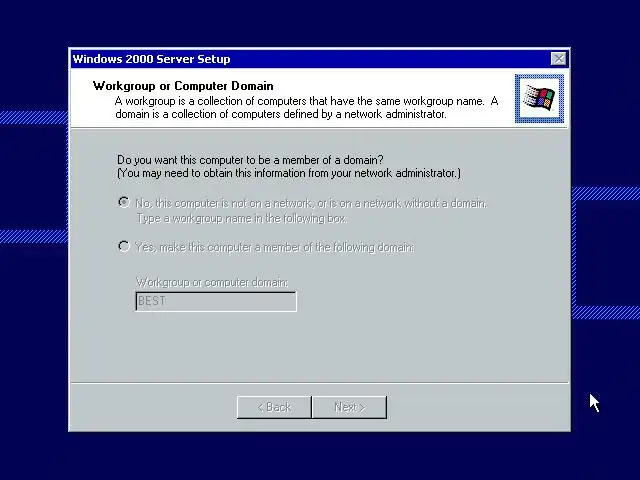Click the 'Workgroup or computer domain:' label
Screen dimensions: 640x480
click(212, 282)
